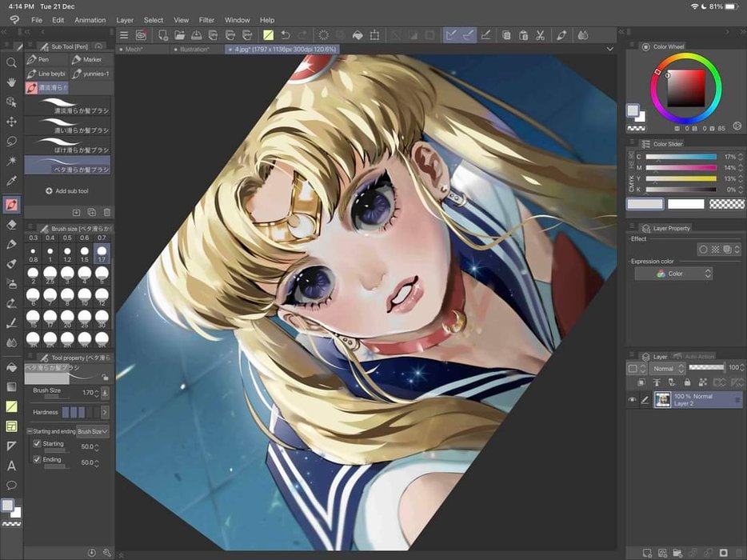Open the Expression color dropdown
Viewport: 747px width, 560px height.
(x=673, y=274)
